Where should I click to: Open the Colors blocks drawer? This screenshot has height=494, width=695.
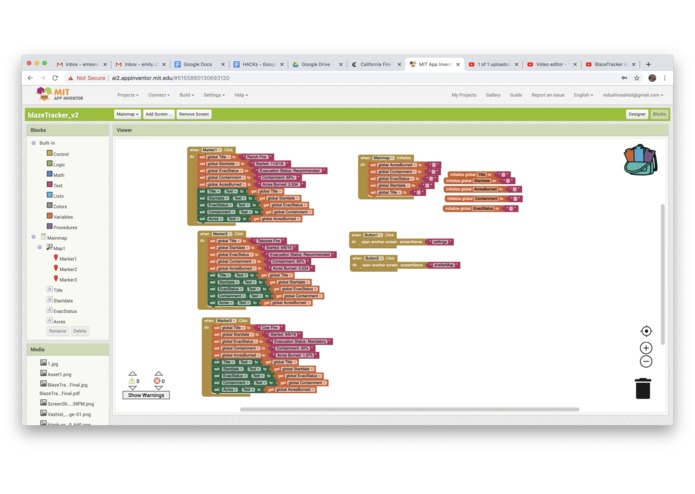coord(57,206)
